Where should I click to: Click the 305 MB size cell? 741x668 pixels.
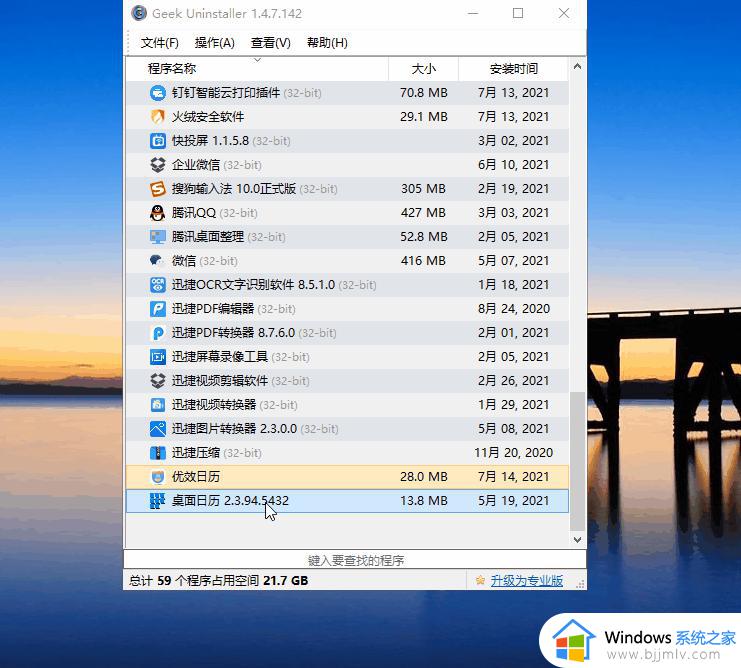pyautogui.click(x=423, y=189)
